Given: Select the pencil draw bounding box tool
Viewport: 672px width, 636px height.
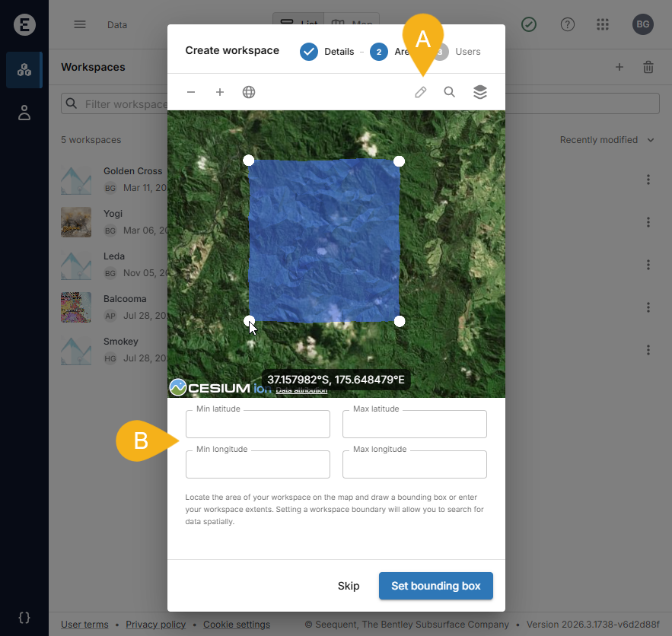Looking at the screenshot, I should tap(420, 92).
